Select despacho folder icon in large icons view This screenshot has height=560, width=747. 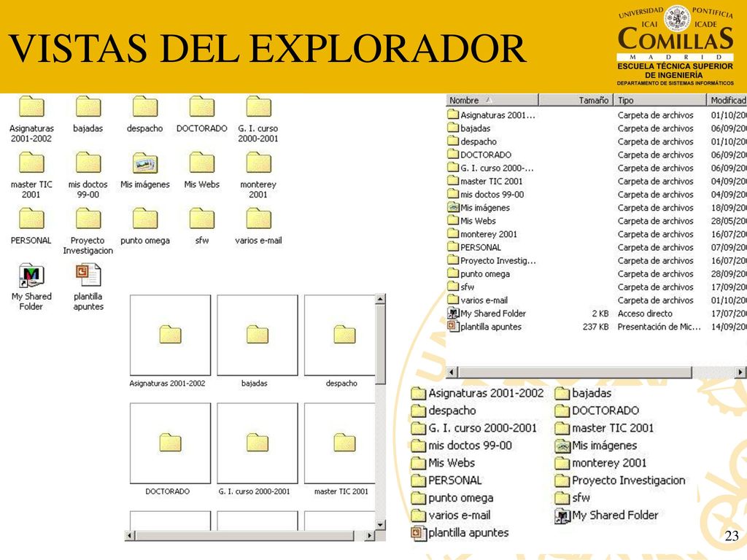[145, 106]
